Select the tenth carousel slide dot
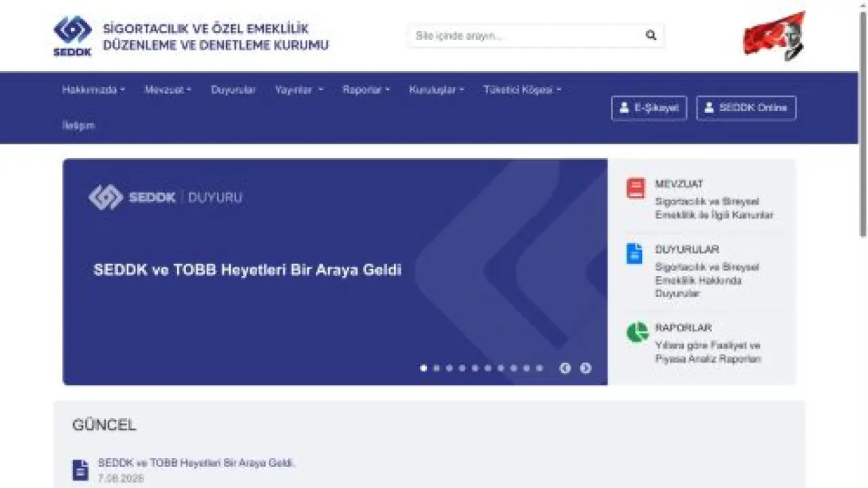 point(540,368)
